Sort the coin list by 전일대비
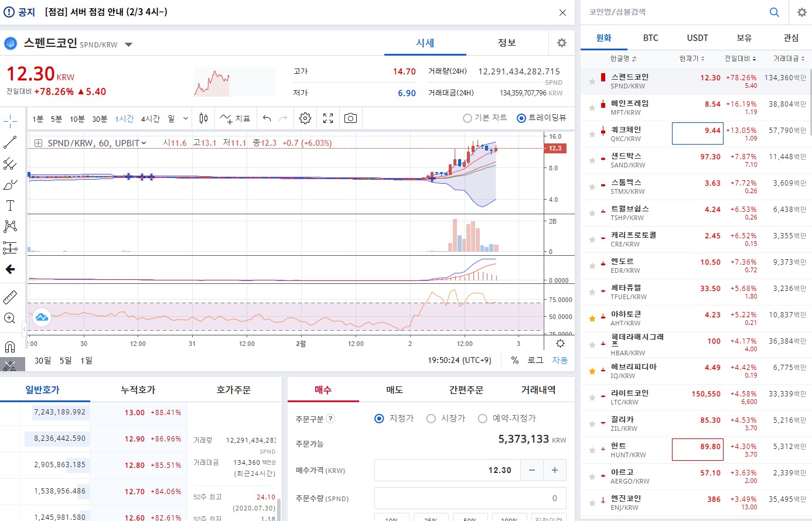 click(x=741, y=59)
